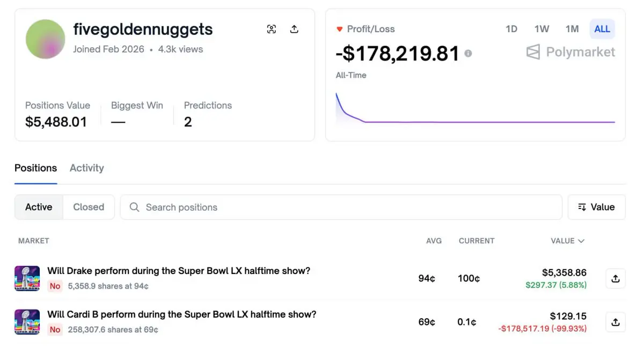Select the ALL timeframe option
Viewport: 644px width, 346px height.
coord(602,29)
